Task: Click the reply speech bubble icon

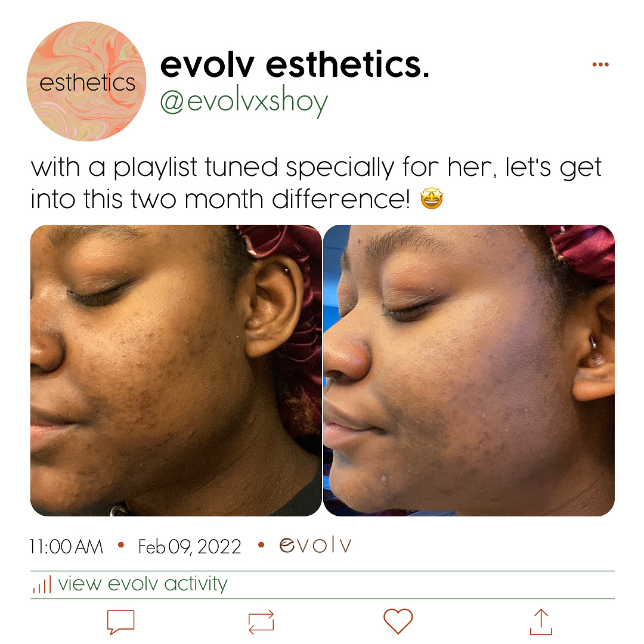Action: [x=120, y=622]
